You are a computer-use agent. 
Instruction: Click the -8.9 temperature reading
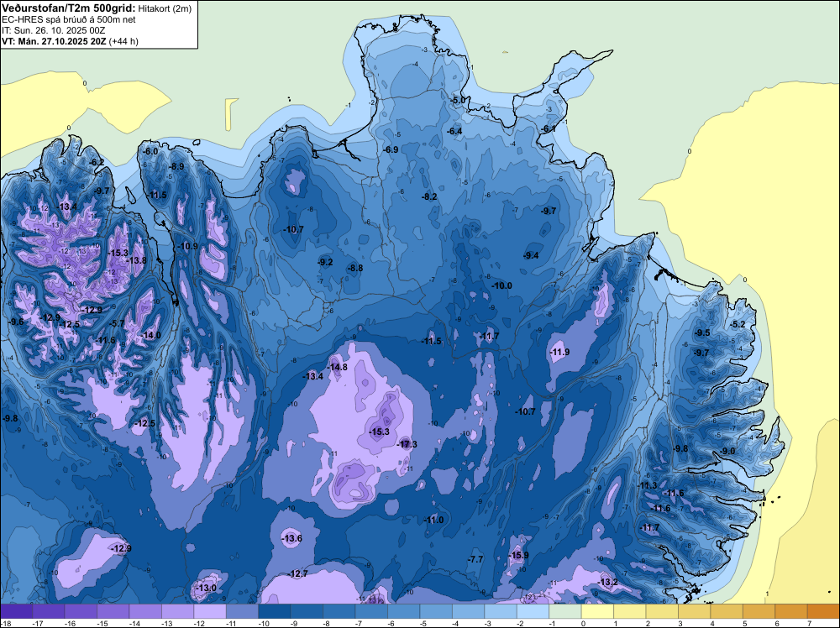pyautogui.click(x=176, y=166)
